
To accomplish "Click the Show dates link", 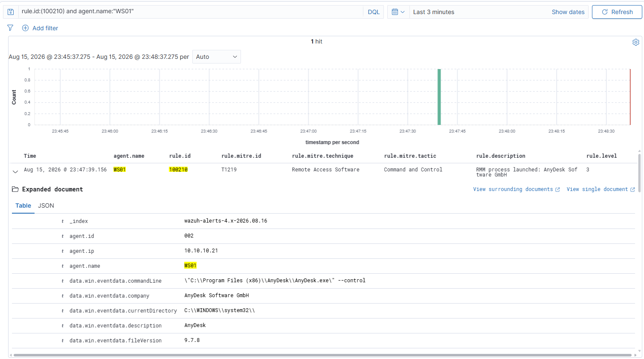I will coord(568,12).
